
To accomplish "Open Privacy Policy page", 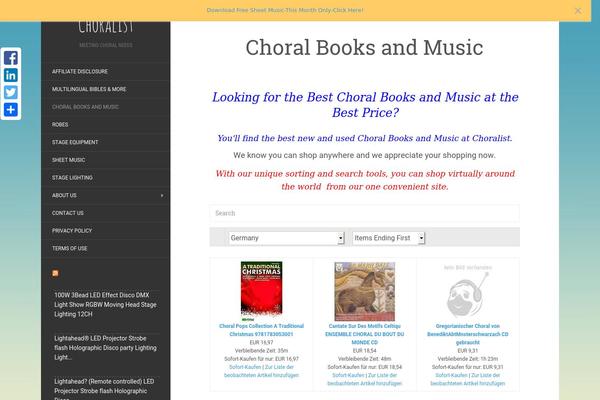I will pyautogui.click(x=72, y=230).
